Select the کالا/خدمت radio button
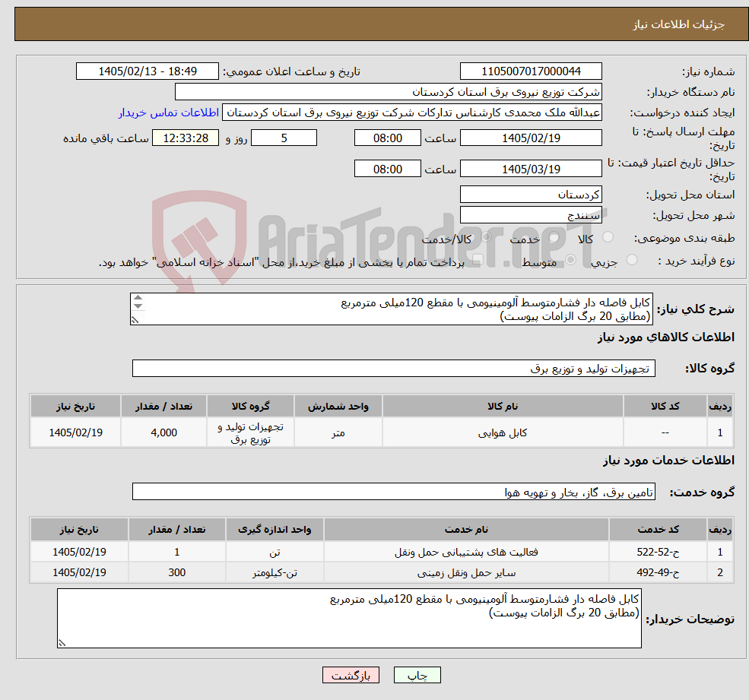The width and height of the screenshot is (749, 700). 486,237
